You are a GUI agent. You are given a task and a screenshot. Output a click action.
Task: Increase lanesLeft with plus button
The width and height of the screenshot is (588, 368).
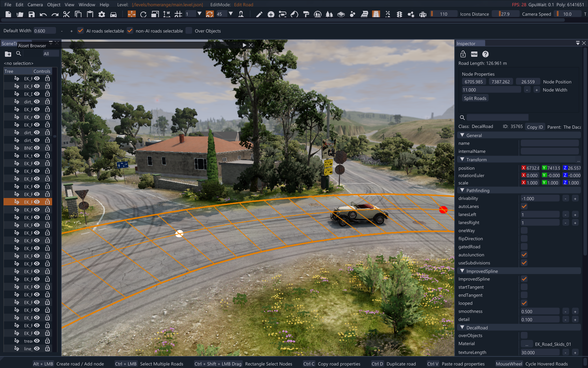(575, 214)
